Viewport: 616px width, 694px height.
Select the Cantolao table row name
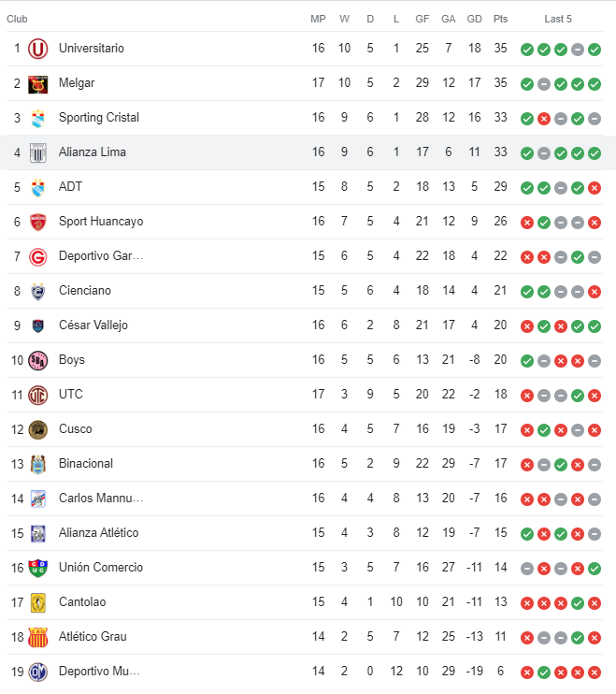pos(81,602)
